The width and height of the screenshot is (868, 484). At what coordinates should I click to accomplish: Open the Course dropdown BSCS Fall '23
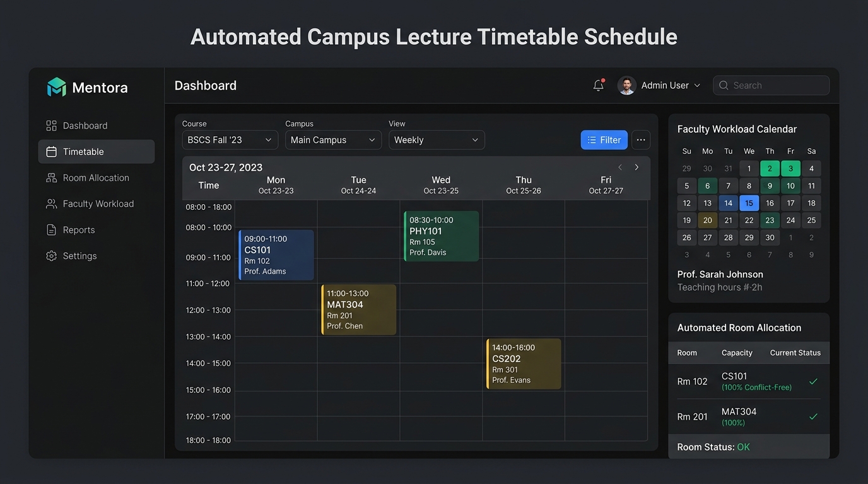point(230,140)
